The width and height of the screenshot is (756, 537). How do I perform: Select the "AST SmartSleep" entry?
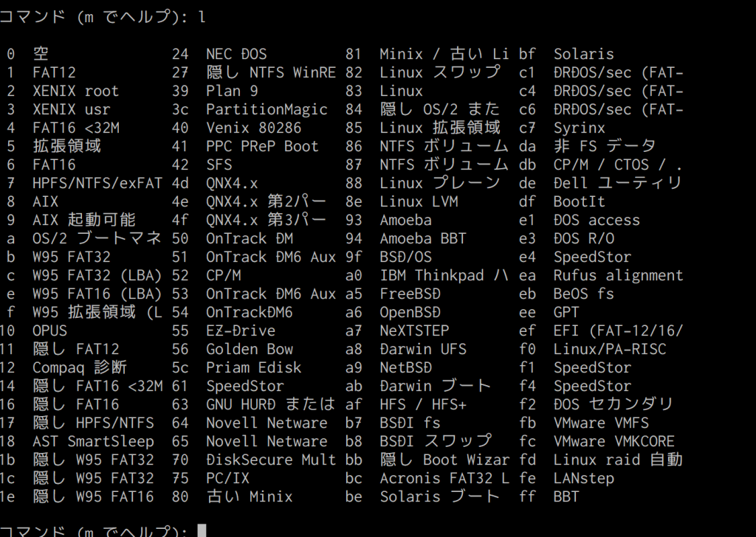pos(93,441)
